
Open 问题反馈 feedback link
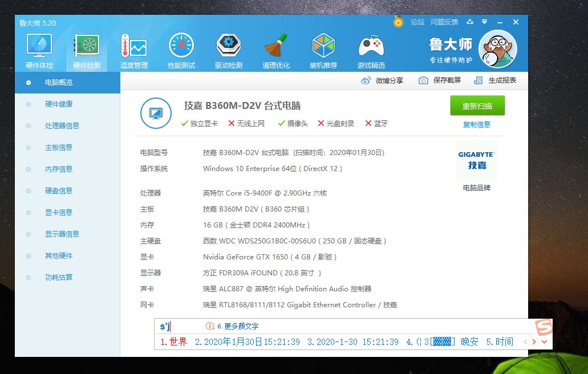pos(444,22)
